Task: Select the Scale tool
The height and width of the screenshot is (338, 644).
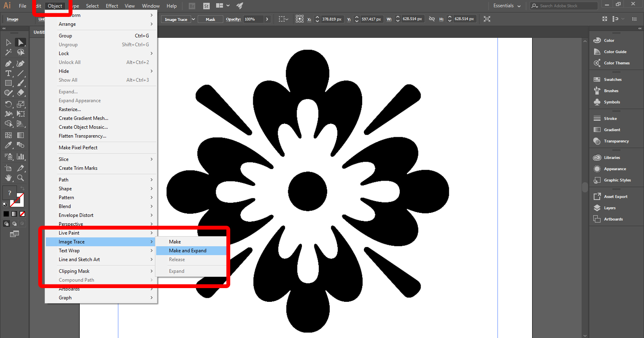Action: [21, 104]
